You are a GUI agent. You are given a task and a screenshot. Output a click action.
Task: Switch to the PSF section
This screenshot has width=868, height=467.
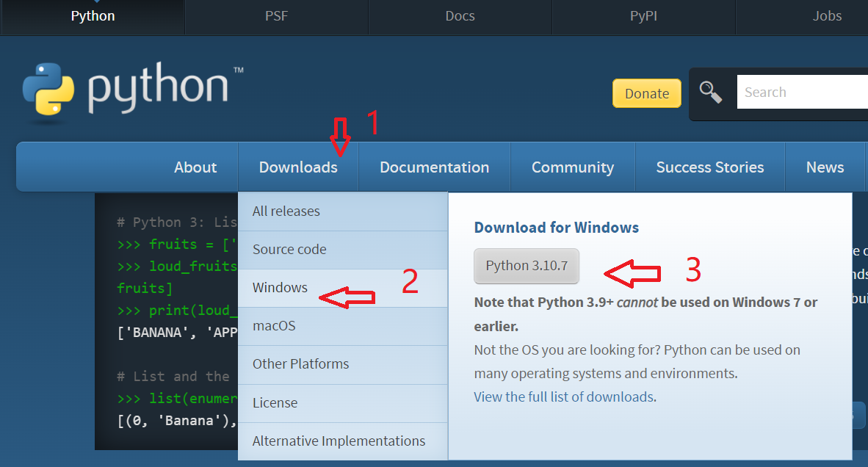[275, 15]
